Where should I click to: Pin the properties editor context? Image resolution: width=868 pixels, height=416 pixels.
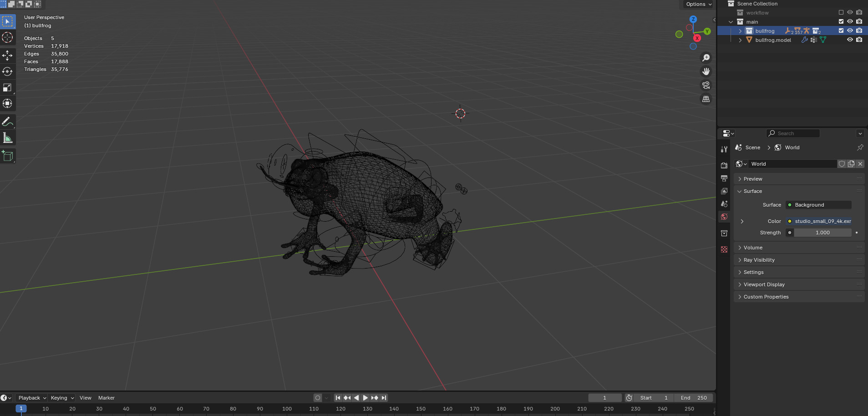coord(860,147)
